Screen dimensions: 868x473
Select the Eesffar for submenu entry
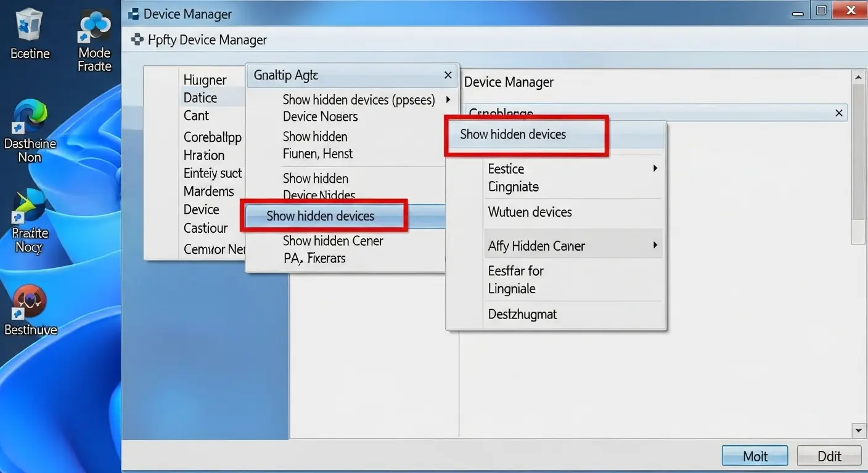(x=516, y=271)
